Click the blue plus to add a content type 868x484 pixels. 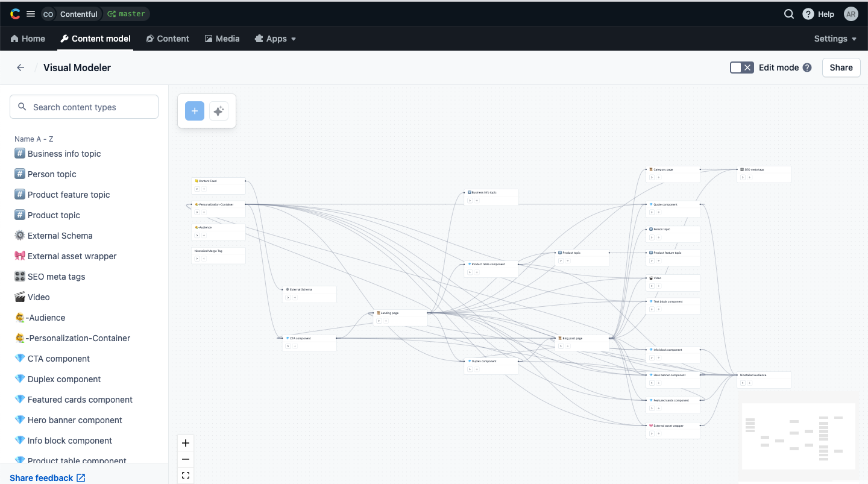(x=194, y=111)
